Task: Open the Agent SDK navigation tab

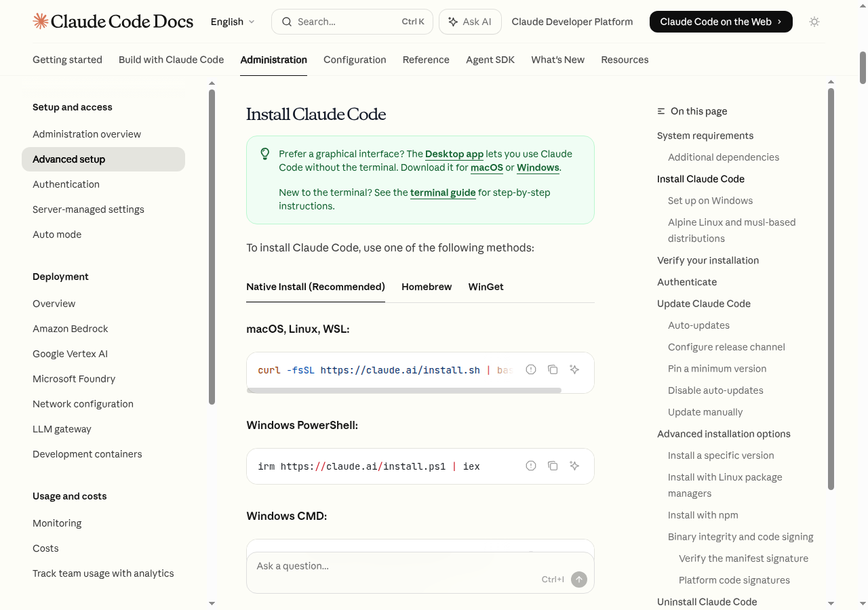Action: click(490, 60)
